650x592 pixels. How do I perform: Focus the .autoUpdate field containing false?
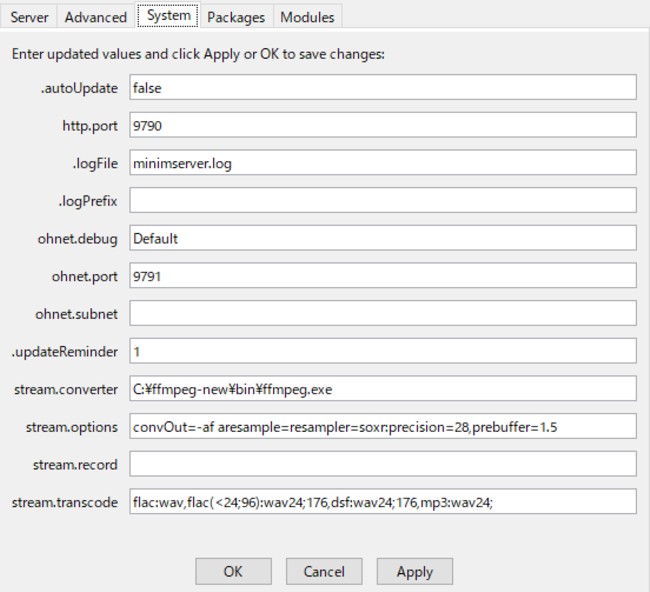click(383, 87)
